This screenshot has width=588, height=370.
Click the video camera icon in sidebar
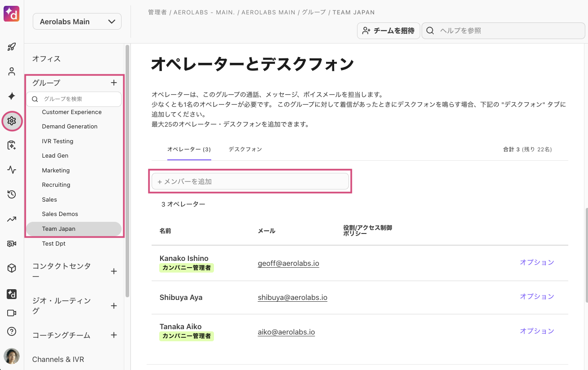12,313
